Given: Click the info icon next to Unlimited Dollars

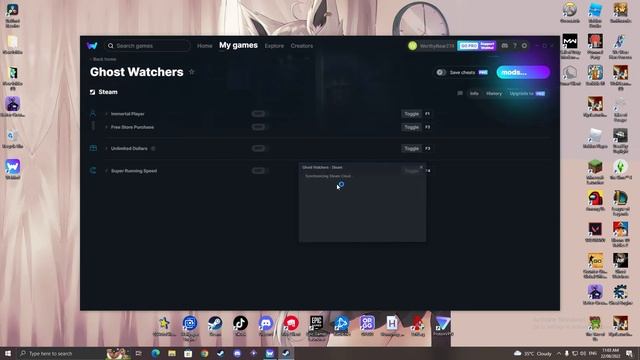Looking at the screenshot, I should coord(153,149).
